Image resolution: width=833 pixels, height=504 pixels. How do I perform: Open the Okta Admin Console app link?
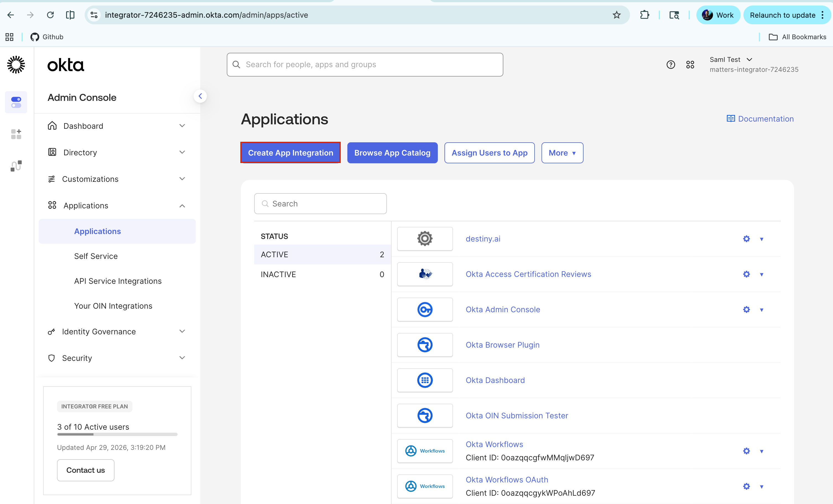pyautogui.click(x=503, y=309)
